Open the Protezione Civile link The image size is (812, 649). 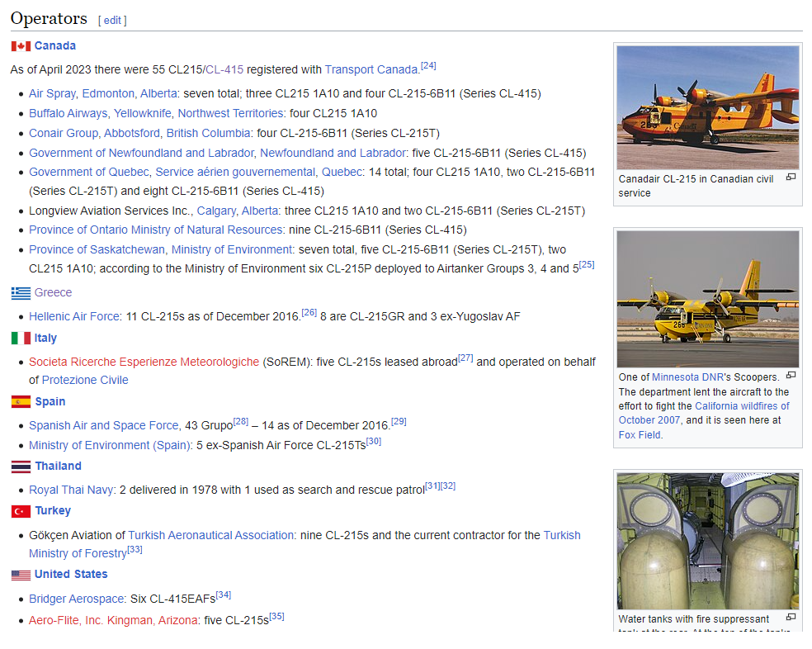click(x=85, y=380)
